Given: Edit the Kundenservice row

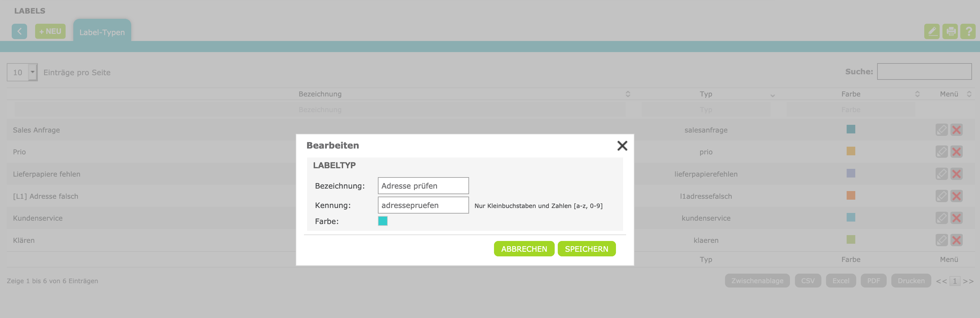Looking at the screenshot, I should (942, 218).
